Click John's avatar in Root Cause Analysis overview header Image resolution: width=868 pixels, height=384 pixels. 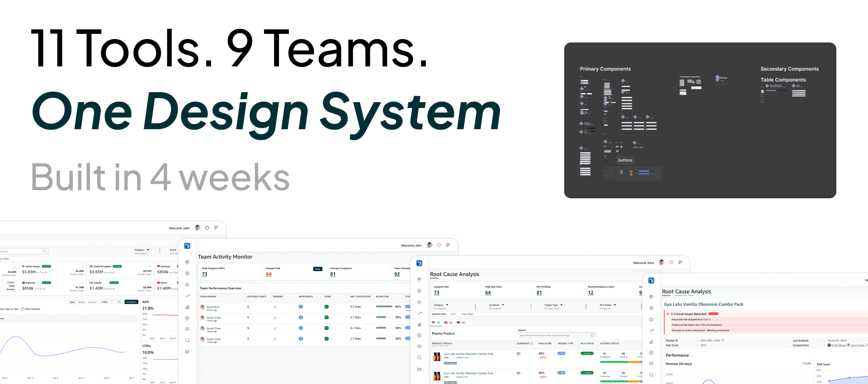[661, 262]
